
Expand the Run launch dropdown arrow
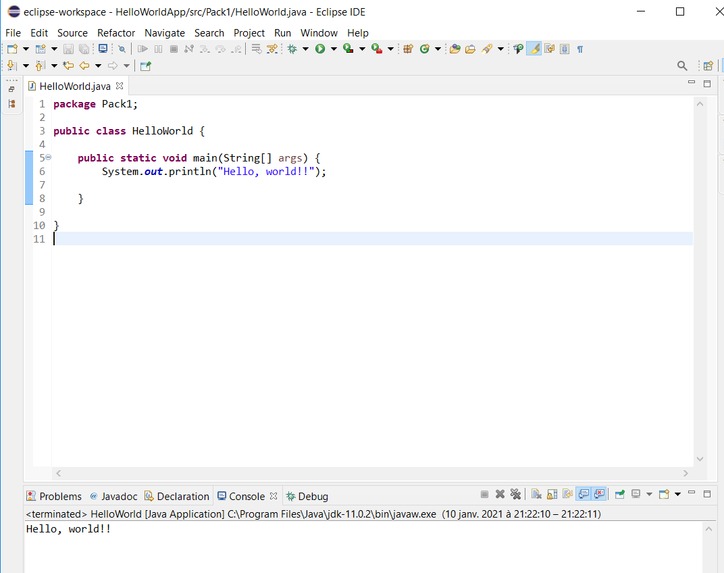(x=333, y=49)
